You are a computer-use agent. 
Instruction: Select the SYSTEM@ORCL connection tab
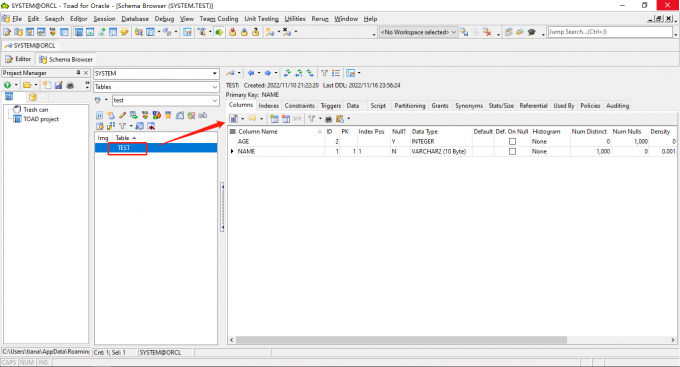pyautogui.click(x=30, y=46)
